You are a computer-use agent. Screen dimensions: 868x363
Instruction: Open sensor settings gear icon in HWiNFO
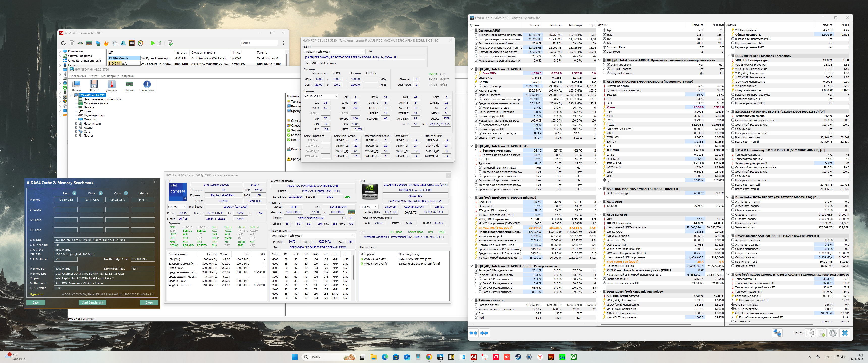[833, 333]
